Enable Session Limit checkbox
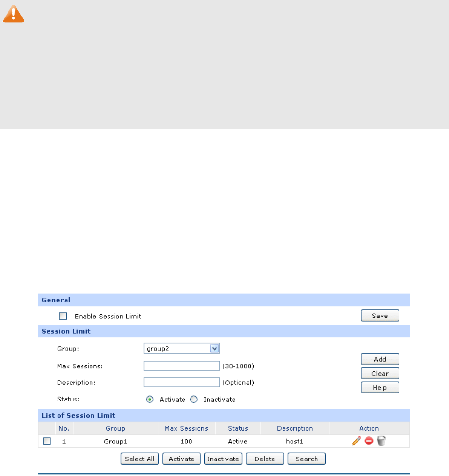 (x=63, y=316)
